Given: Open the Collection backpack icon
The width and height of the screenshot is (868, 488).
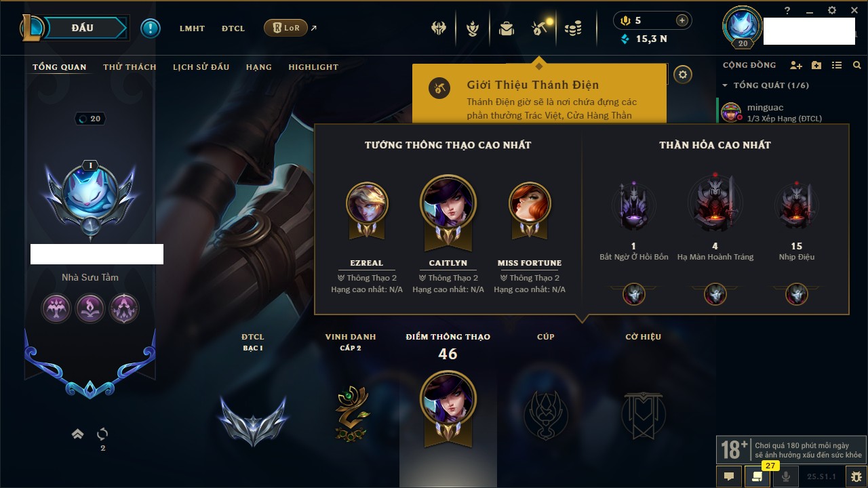Looking at the screenshot, I should point(507,28).
